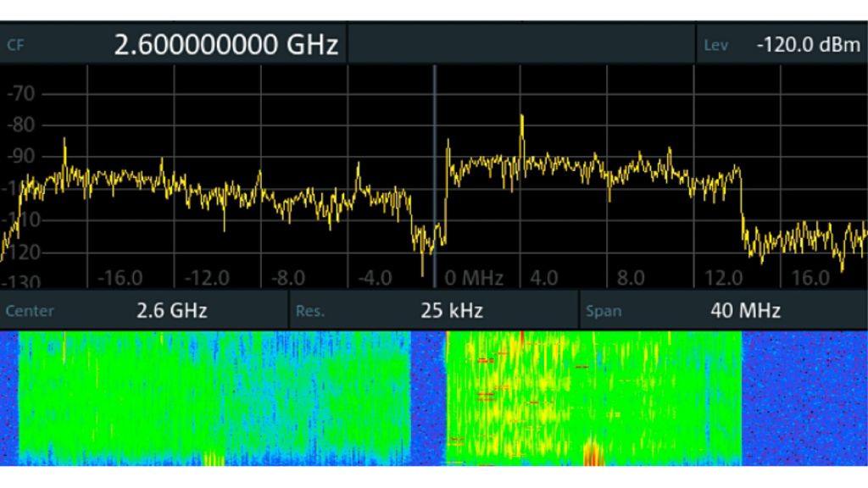Open the Span 40 MHz setting
The height and width of the screenshot is (488, 868).
click(724, 310)
